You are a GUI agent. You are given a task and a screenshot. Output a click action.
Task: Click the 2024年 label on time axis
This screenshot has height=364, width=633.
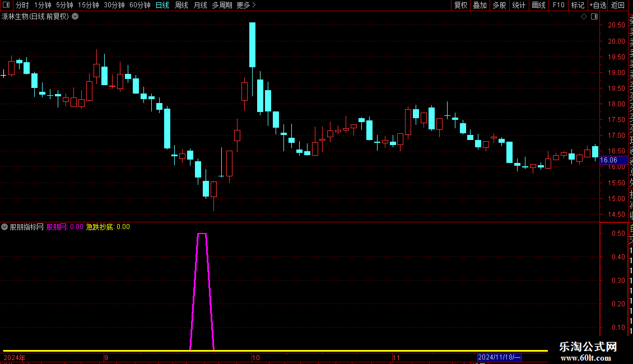[x=15, y=358]
